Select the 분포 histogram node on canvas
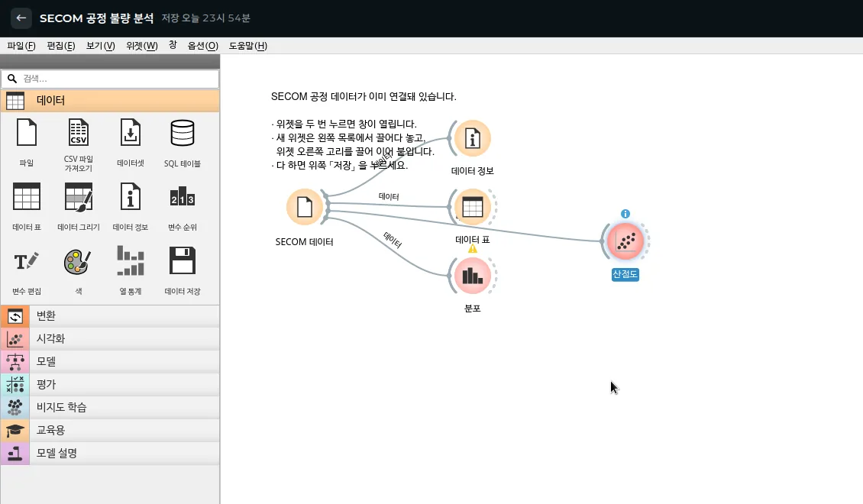This screenshot has width=863, height=504. click(x=472, y=276)
